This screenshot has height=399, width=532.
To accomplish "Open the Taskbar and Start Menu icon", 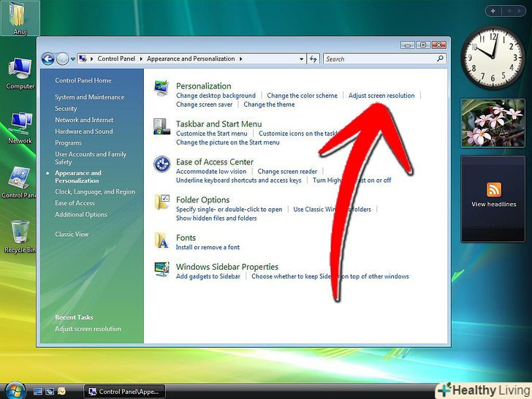I will (x=161, y=126).
